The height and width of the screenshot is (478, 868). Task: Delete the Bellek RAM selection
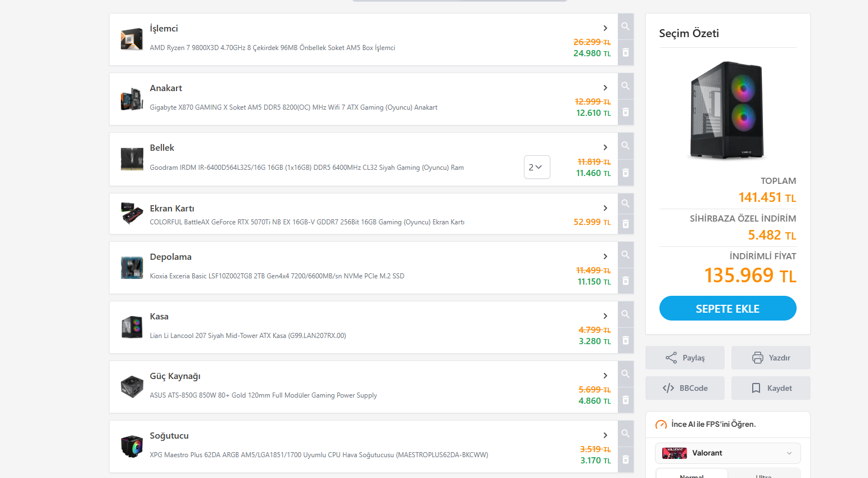pos(626,173)
